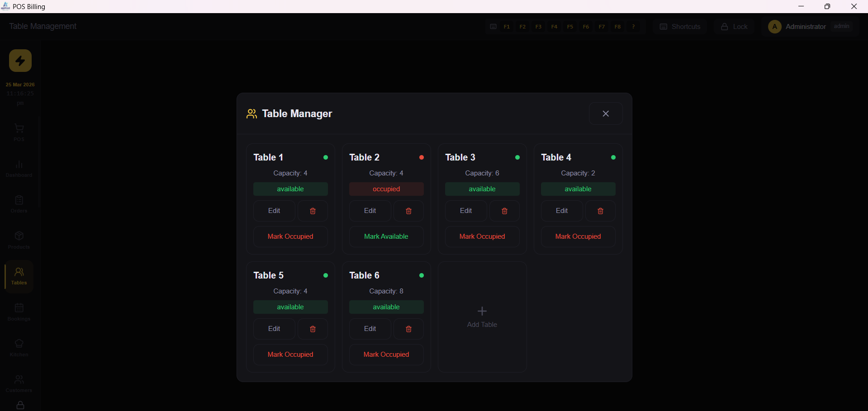Click the F5 shortcut key

570,27
